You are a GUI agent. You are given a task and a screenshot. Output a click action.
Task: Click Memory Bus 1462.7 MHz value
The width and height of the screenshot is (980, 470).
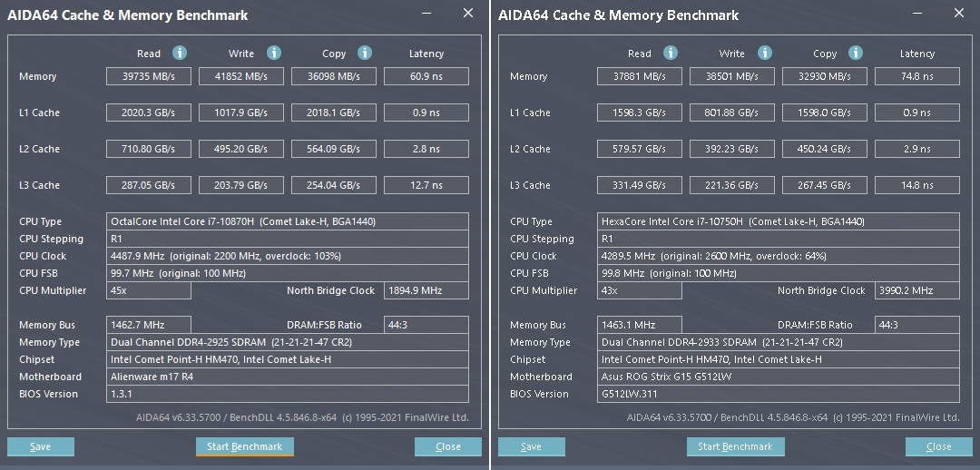149,325
